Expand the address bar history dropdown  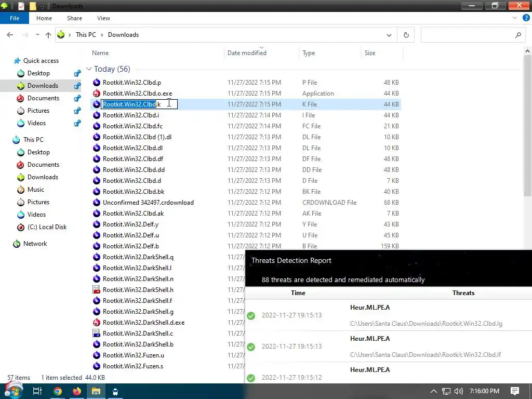[x=389, y=35]
